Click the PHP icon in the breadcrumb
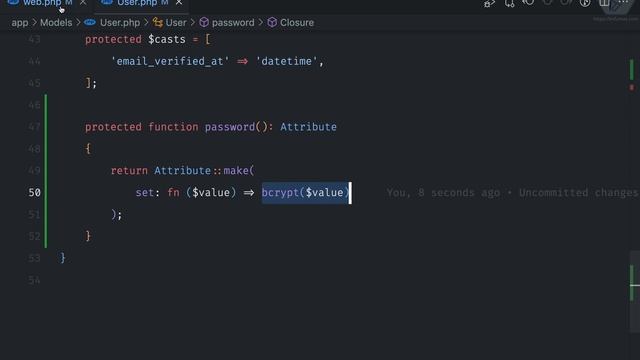This screenshot has width=640, height=360. tap(90, 22)
